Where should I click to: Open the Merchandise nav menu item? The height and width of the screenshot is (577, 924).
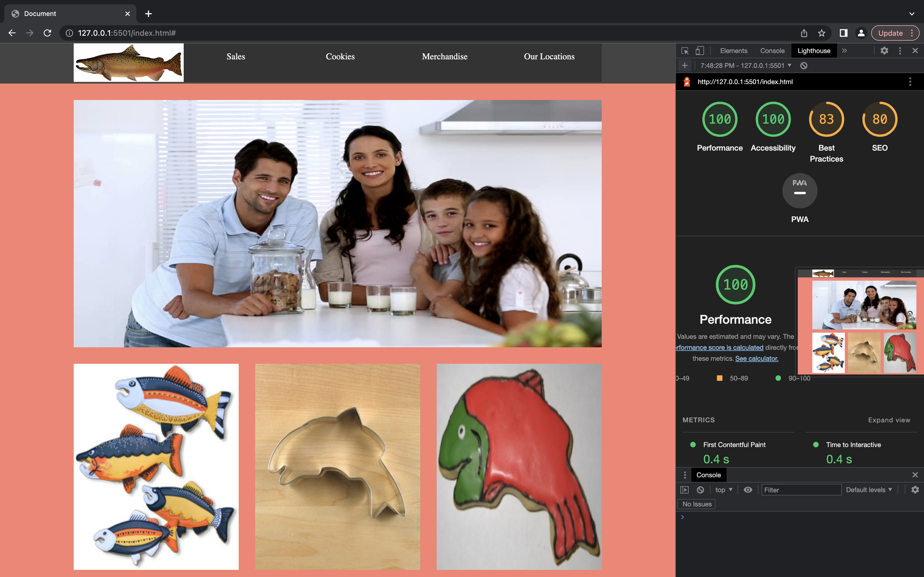[x=444, y=57]
